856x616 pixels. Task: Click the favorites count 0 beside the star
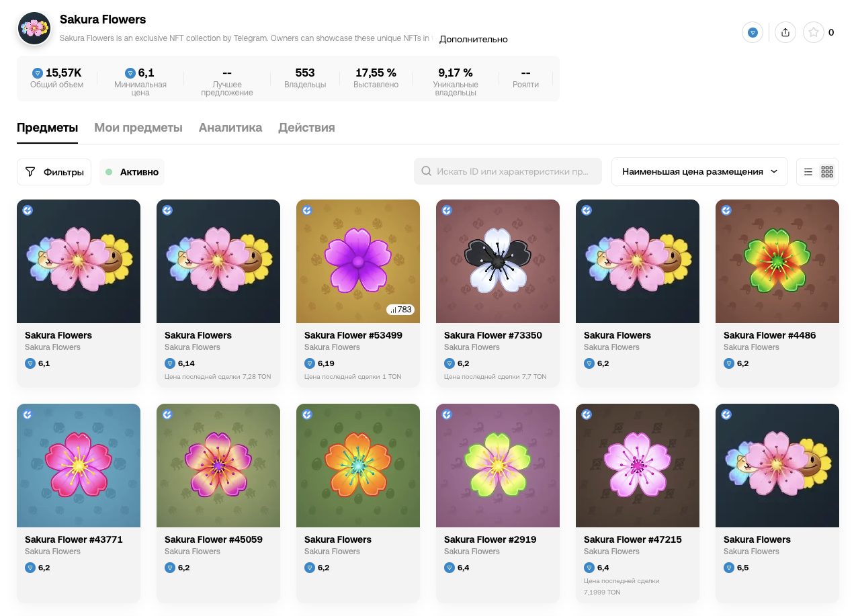pos(831,32)
